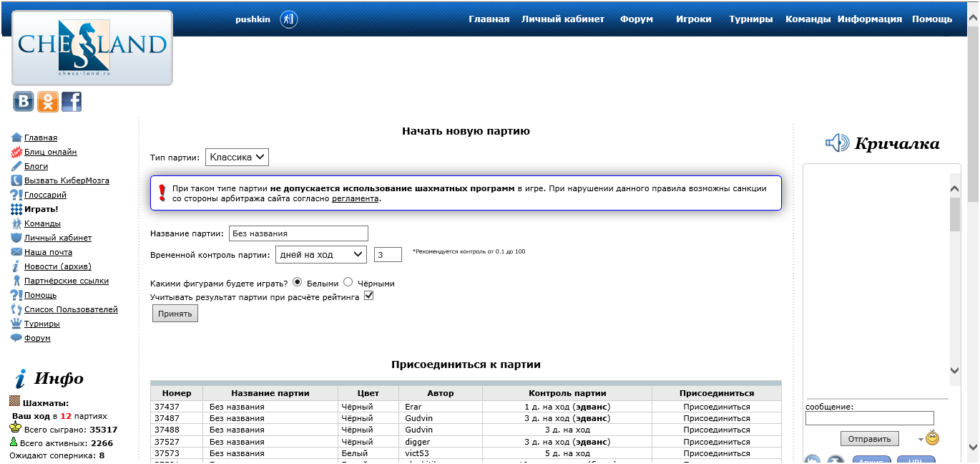Click the chessboard icon beside Играть!
This screenshot has width=980, height=464.
point(16,209)
